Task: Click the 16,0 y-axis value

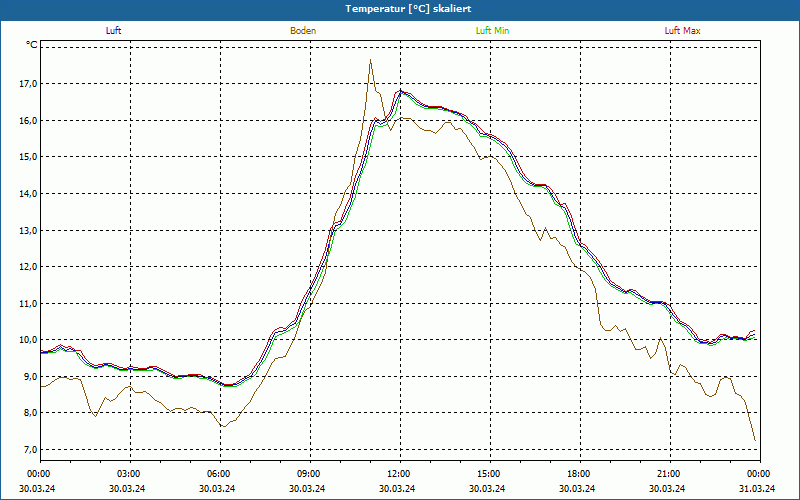Action: point(30,120)
